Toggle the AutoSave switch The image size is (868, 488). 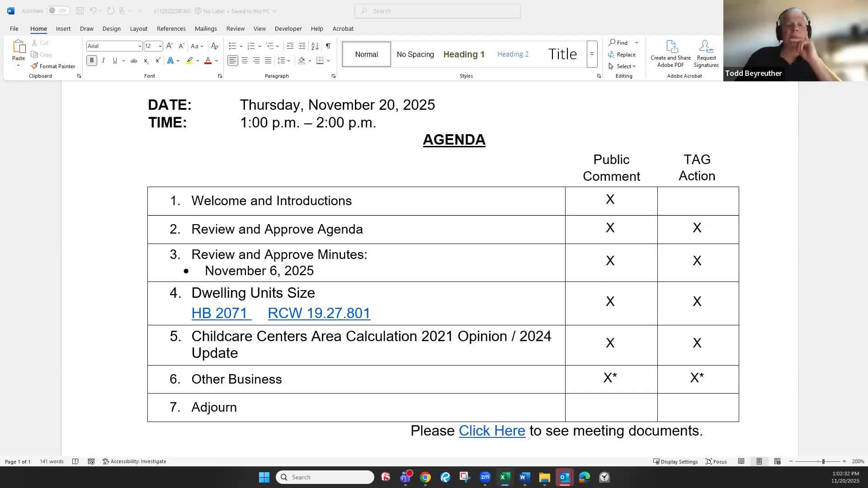click(58, 11)
